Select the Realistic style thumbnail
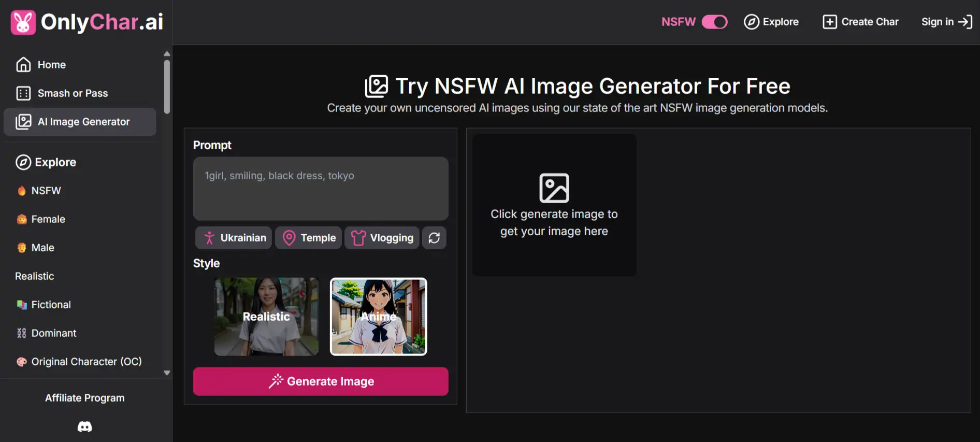980x442 pixels. pos(266,317)
